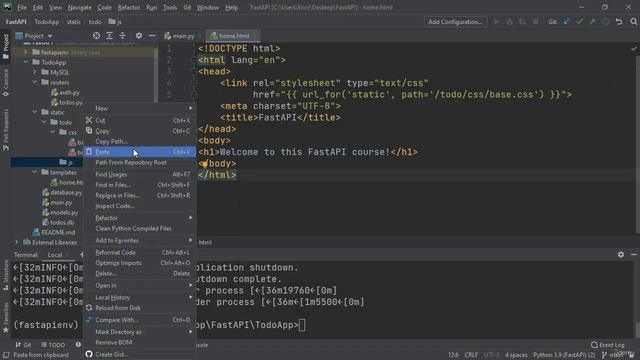Choose Create Gist in the context menu
This screenshot has width=640, height=360.
pyautogui.click(x=140, y=354)
